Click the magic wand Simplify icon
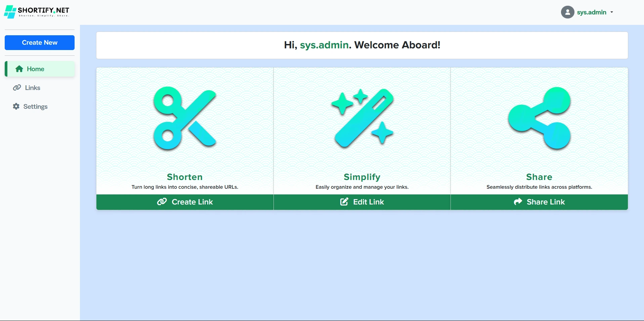Viewport: 644px width, 321px height. click(x=362, y=118)
